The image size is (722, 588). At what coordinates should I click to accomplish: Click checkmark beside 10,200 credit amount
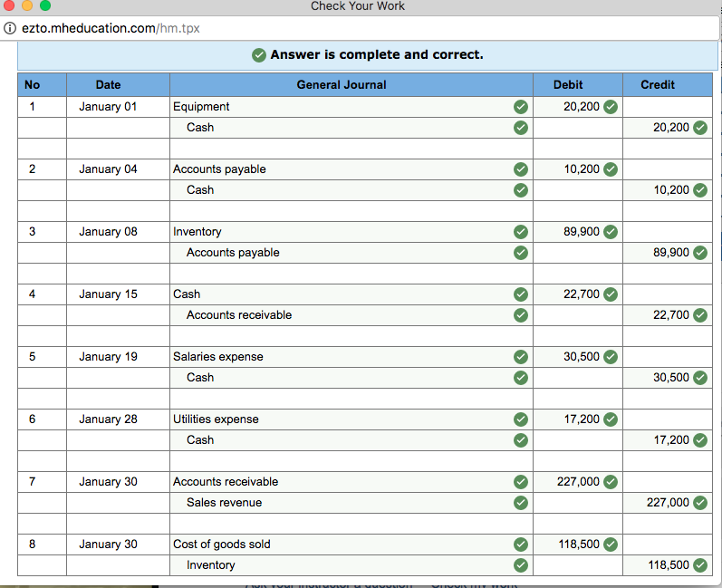pyautogui.click(x=700, y=190)
